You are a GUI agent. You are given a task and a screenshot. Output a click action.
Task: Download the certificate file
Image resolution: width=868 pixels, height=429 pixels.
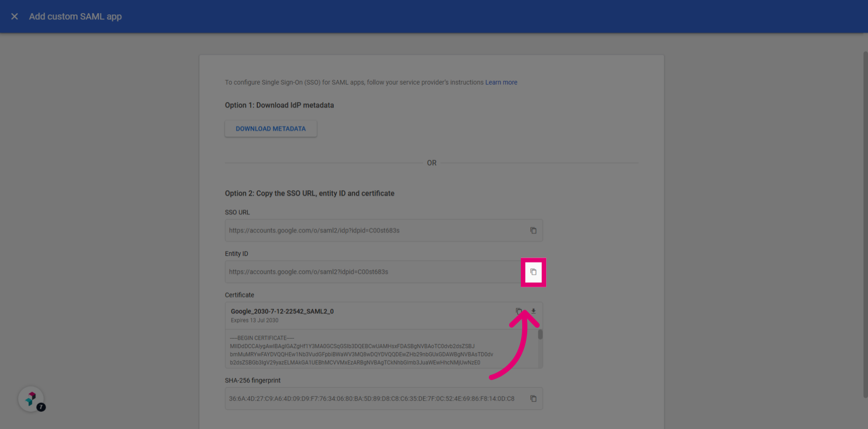tap(533, 311)
